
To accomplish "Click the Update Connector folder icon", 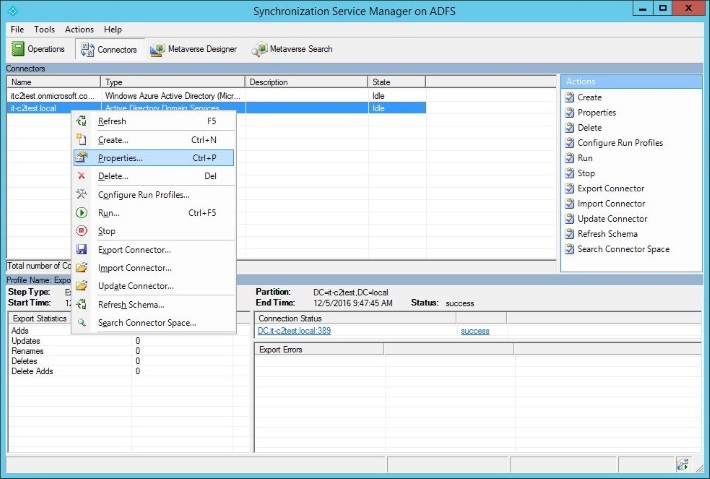I will [82, 286].
